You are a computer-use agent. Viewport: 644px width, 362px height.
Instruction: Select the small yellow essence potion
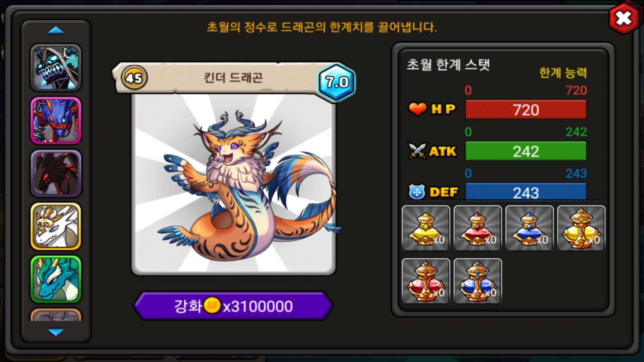coord(426,228)
